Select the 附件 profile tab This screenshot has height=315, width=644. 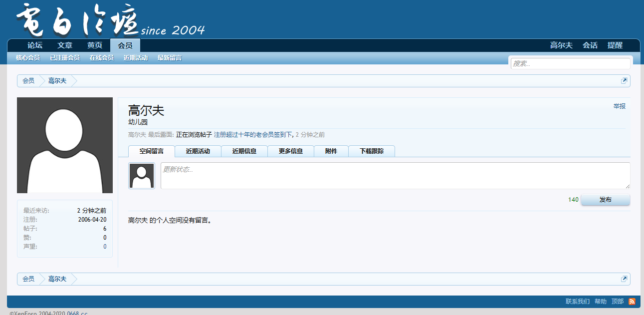pos(331,151)
